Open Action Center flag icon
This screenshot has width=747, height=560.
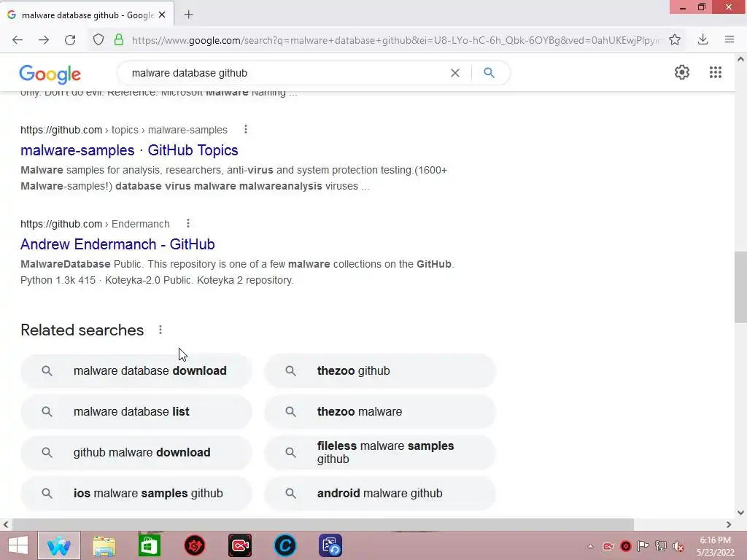tap(643, 546)
